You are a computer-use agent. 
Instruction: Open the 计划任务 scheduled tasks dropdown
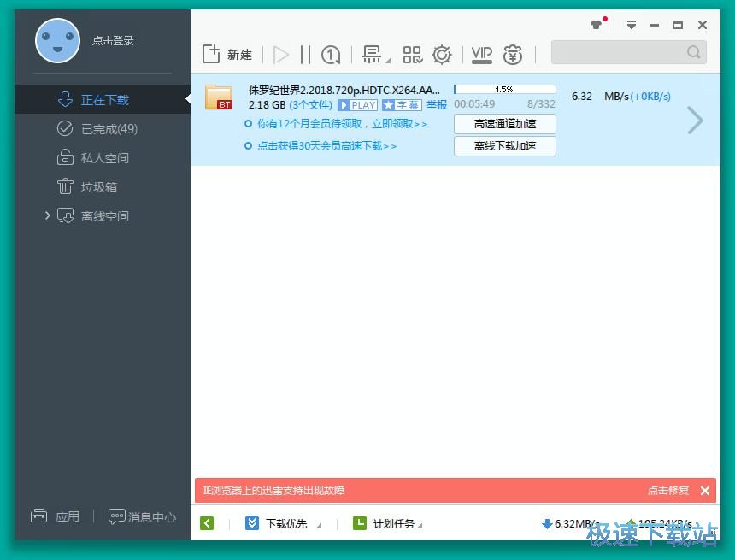387,523
